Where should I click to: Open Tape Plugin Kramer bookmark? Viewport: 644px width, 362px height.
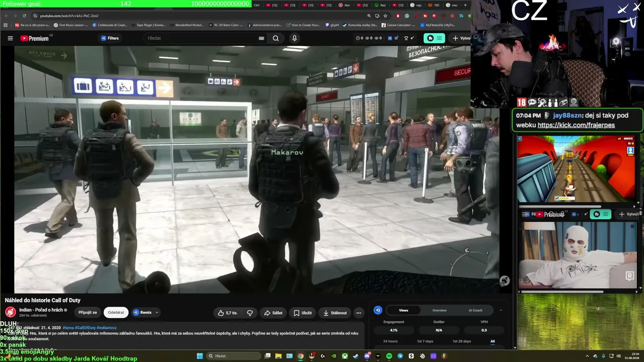click(x=148, y=25)
